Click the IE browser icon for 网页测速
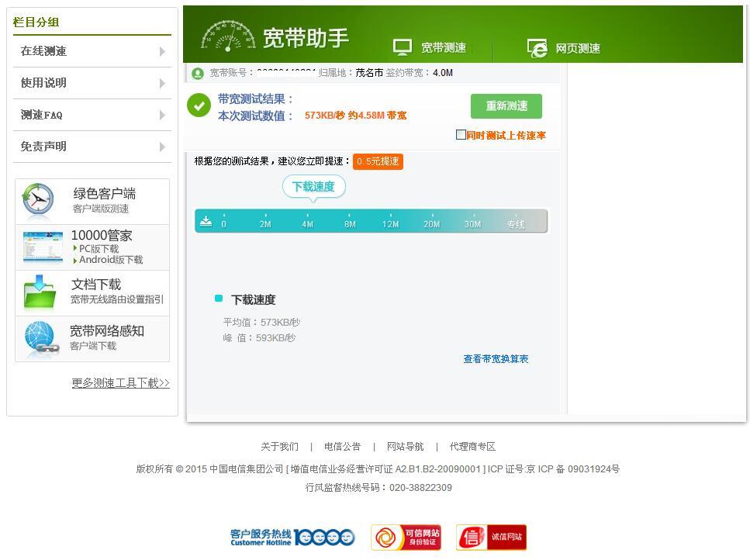This screenshot has height=560, width=750. click(537, 48)
